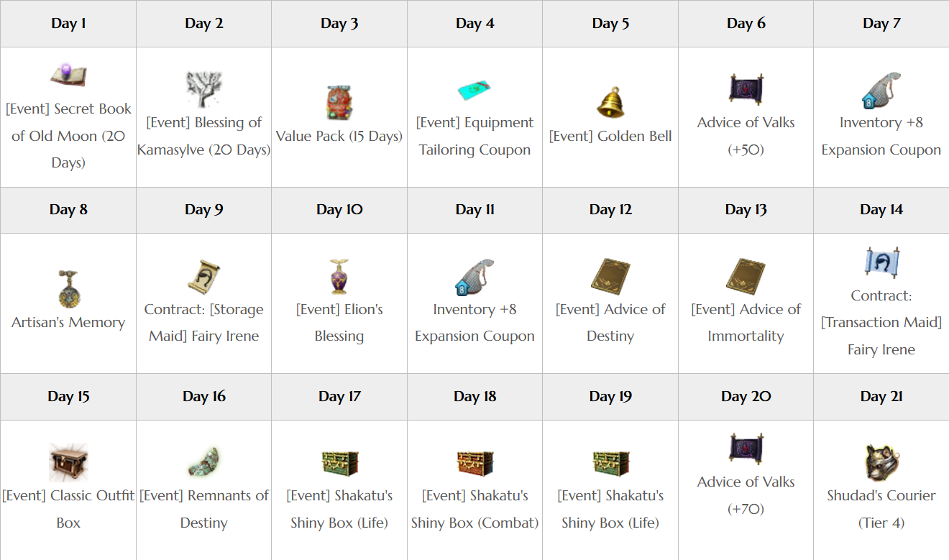949x560 pixels.
Task: Click the Artisan's Memory icon
Action: 68,289
